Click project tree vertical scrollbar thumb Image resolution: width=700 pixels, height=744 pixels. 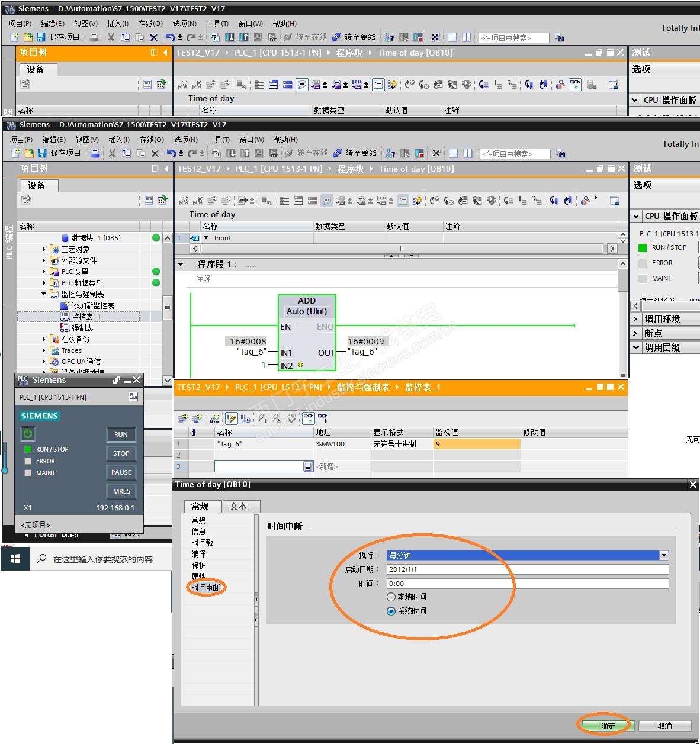click(168, 308)
